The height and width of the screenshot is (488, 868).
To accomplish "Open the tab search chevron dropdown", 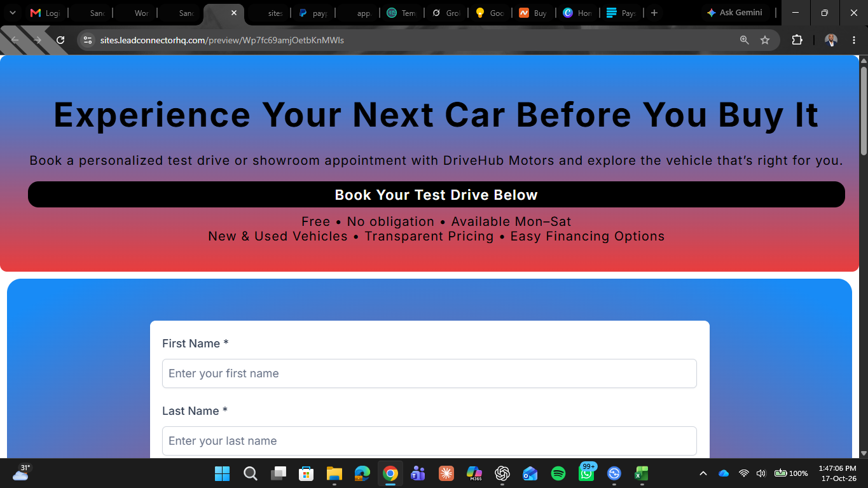I will pyautogui.click(x=12, y=13).
